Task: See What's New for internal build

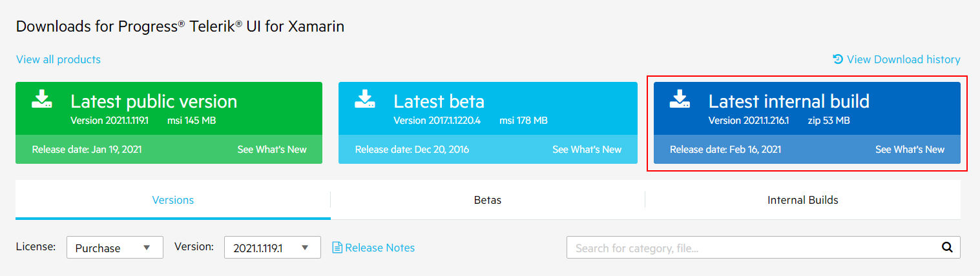Action: 910,150
